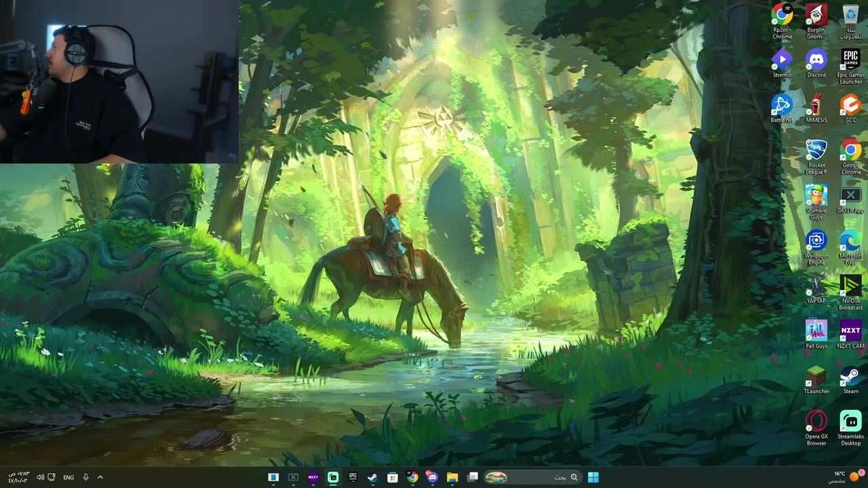This screenshot has height=488, width=868.
Task: Open the volume tray icon
Action: [x=40, y=477]
